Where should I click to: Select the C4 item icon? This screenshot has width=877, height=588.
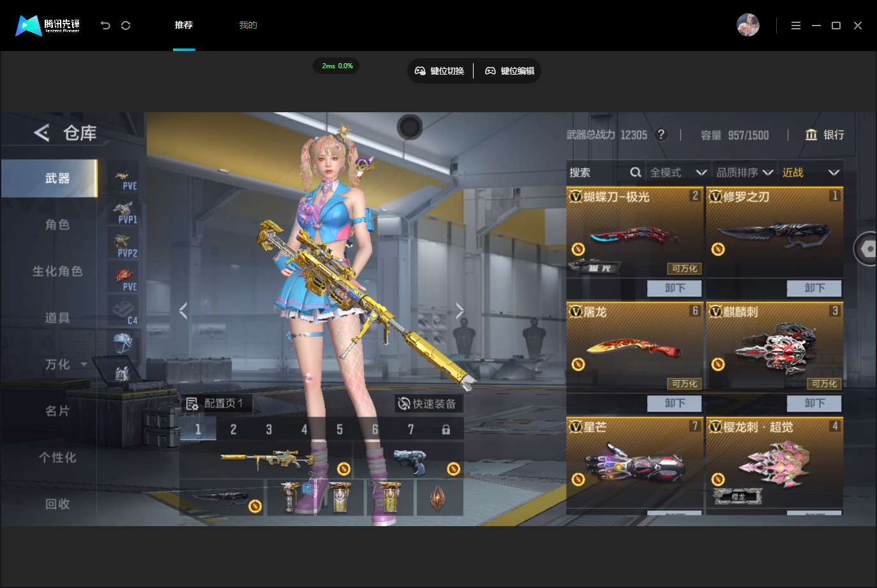[x=123, y=312]
